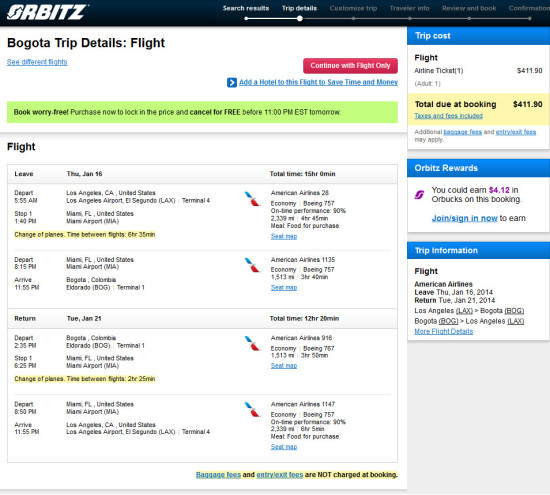Open baggage fees link in Trip cost
Viewport: 550px width, 495px height.
(x=462, y=132)
